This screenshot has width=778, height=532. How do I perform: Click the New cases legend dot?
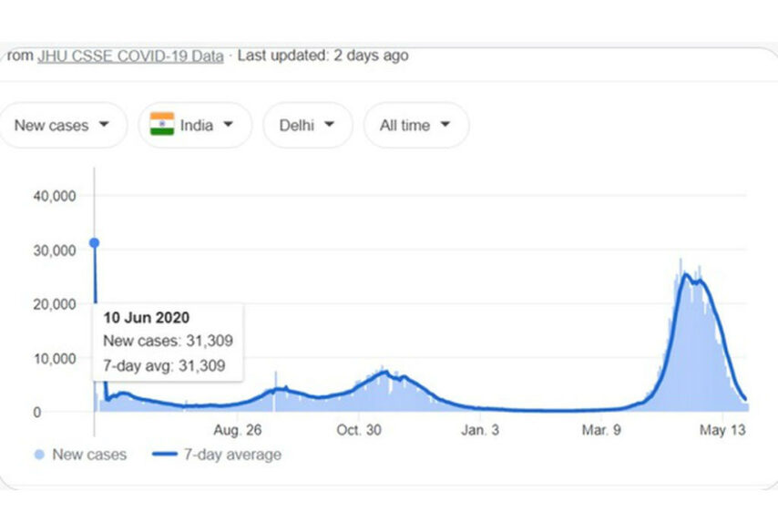tap(38, 454)
